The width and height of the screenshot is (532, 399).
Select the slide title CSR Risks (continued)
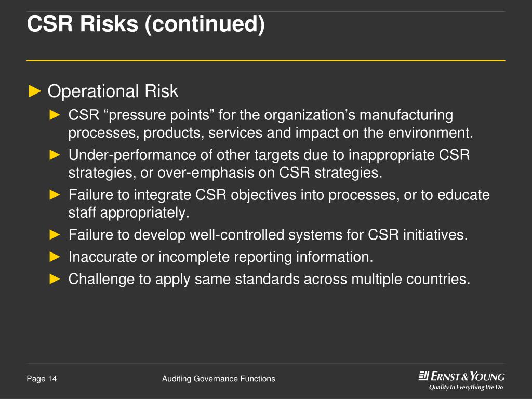(146, 24)
